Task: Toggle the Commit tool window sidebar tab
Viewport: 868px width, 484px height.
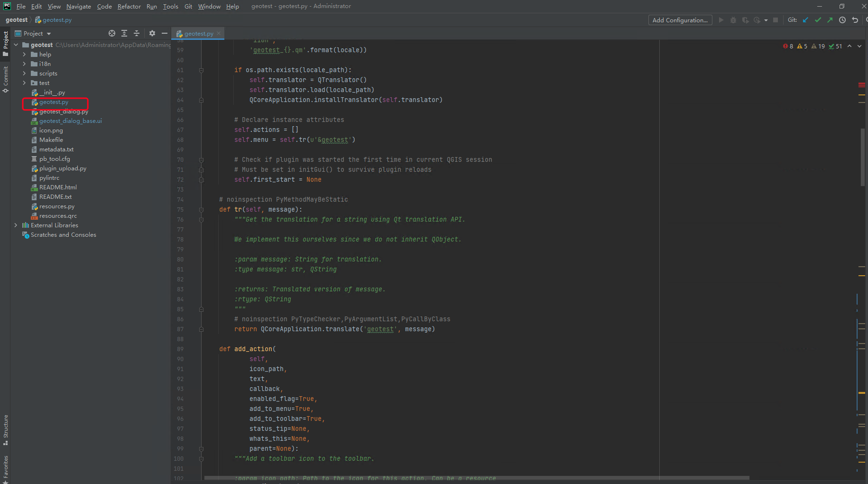Action: tap(6, 79)
